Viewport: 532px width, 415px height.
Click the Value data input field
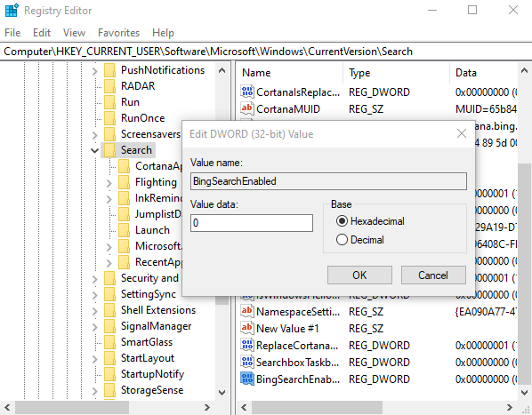point(252,223)
